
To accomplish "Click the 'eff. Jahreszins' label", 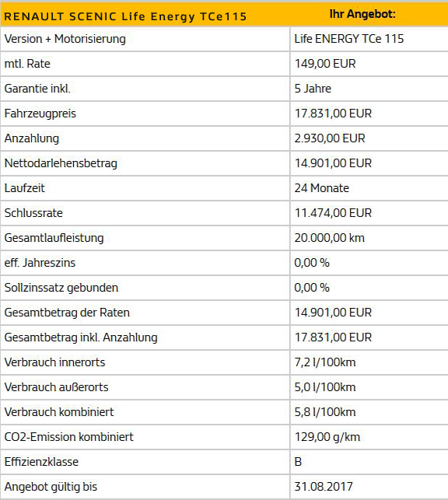I will click(x=40, y=263).
